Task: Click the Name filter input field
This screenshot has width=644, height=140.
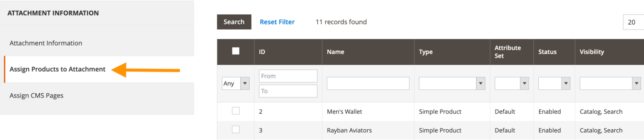Action: pyautogui.click(x=368, y=83)
